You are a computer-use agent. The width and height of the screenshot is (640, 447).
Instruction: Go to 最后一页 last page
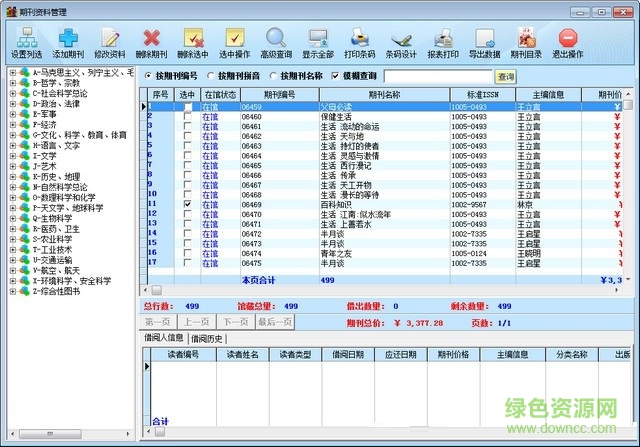275,322
